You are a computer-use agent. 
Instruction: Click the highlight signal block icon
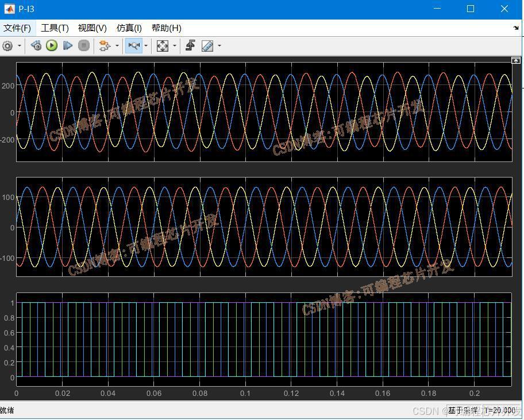point(104,46)
